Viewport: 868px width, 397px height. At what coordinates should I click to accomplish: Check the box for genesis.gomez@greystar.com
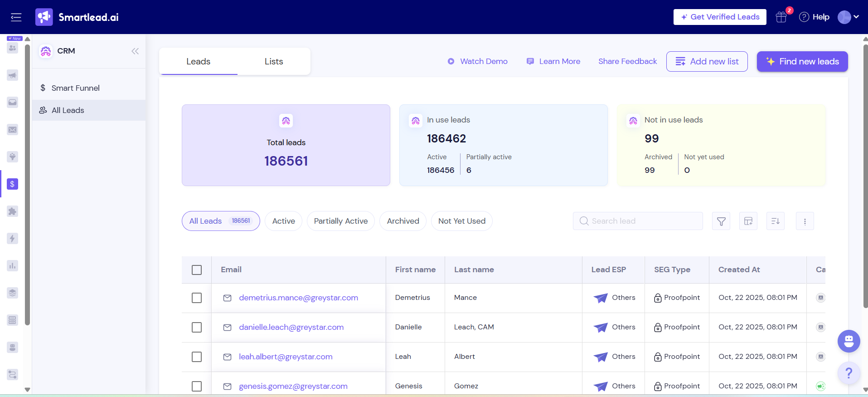[x=197, y=386]
